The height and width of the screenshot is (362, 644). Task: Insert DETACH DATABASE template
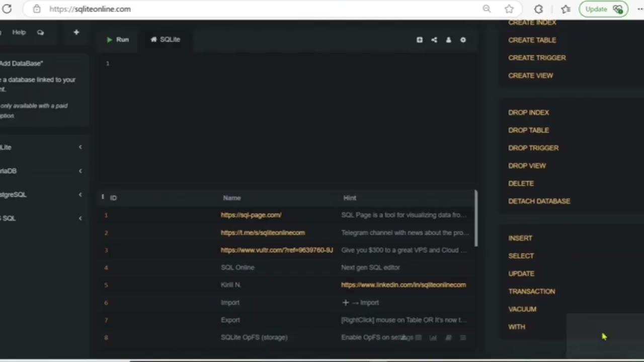(539, 201)
